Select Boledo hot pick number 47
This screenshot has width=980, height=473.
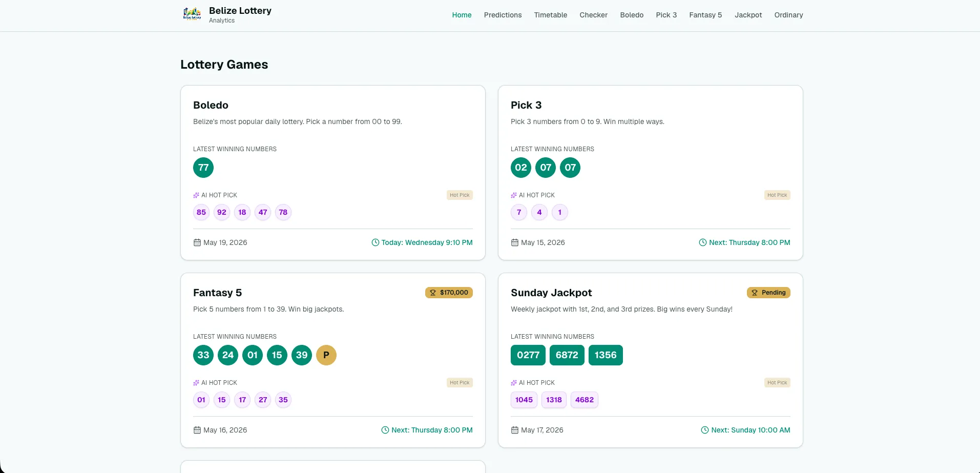click(x=263, y=212)
